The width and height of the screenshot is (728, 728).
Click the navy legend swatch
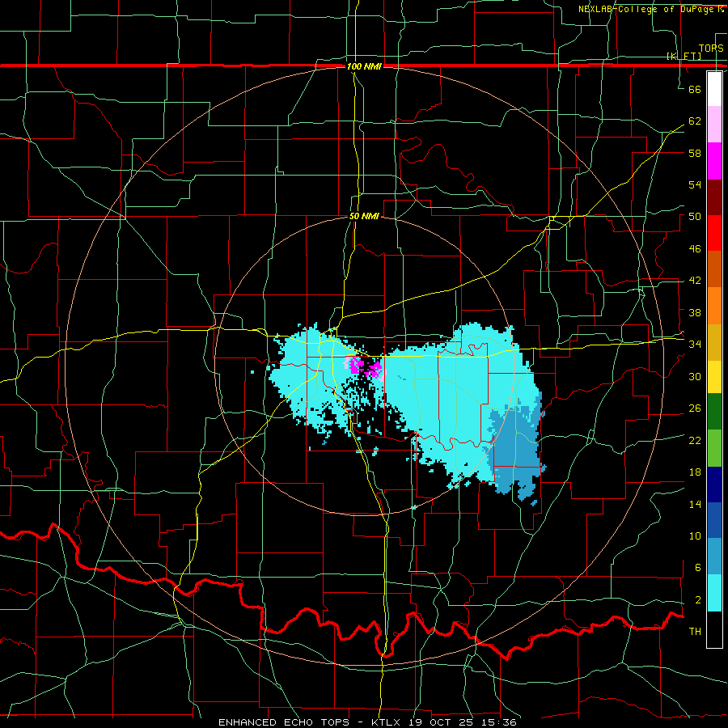[714, 485]
